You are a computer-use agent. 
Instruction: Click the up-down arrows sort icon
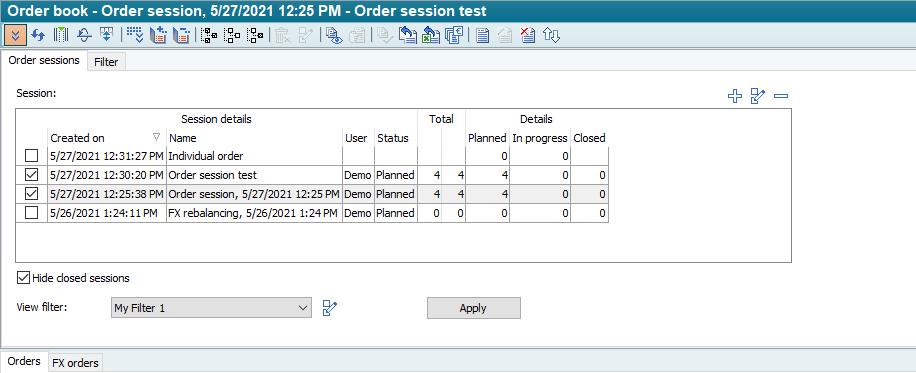pyautogui.click(x=551, y=36)
